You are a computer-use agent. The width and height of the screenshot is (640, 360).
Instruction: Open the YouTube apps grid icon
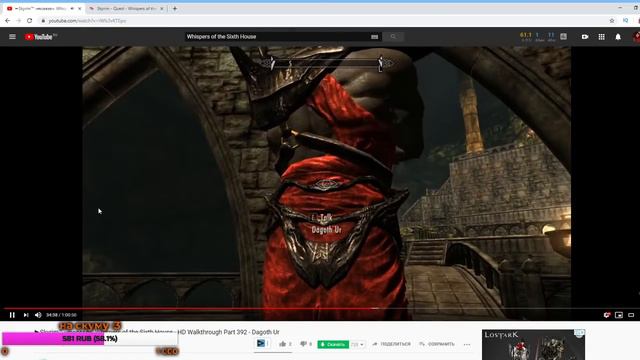602,37
